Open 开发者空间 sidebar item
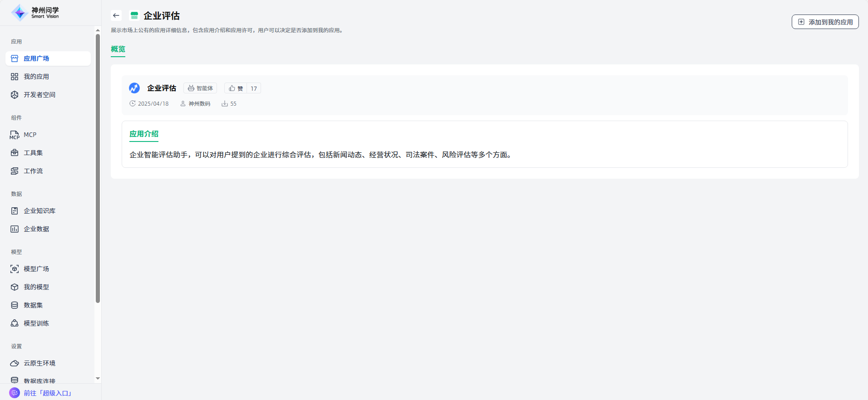 coord(39,95)
